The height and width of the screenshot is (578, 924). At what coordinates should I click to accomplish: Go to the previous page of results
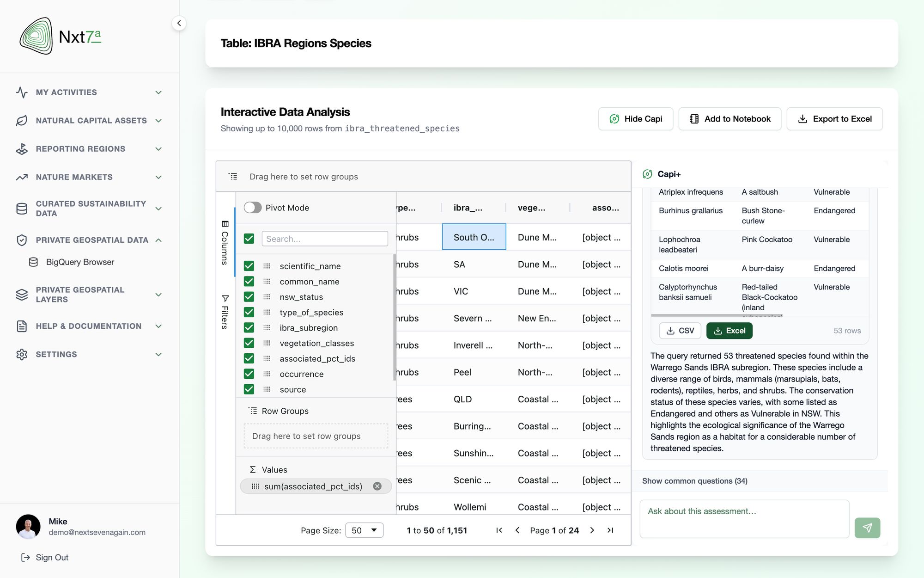tap(517, 530)
